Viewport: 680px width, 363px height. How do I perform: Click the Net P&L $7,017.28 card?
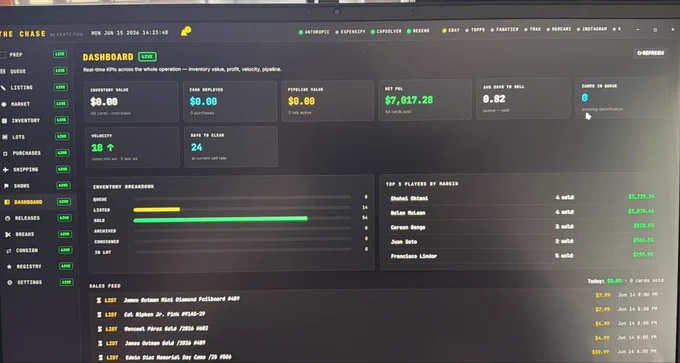[425, 99]
